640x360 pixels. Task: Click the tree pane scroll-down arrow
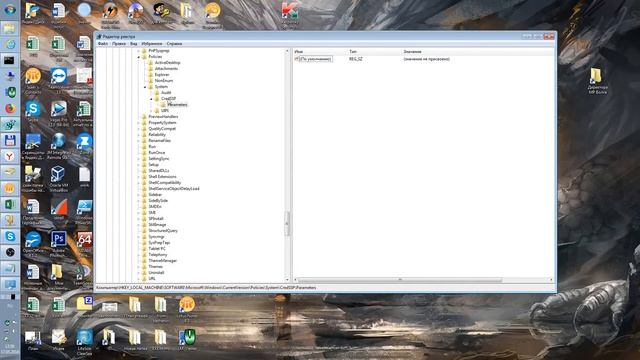(x=287, y=280)
